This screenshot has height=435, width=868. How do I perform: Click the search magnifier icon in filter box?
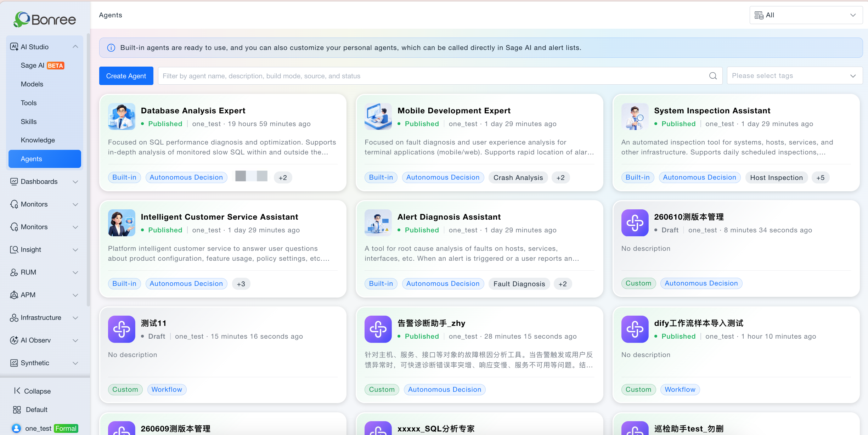pyautogui.click(x=713, y=76)
